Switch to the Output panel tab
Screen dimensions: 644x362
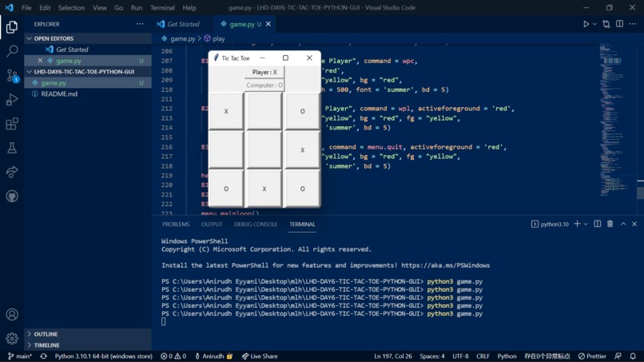click(x=212, y=225)
